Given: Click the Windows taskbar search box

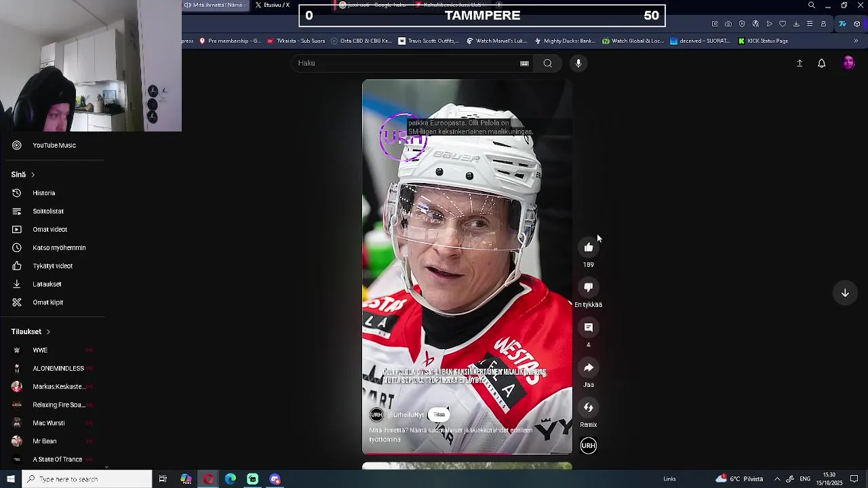Looking at the screenshot, I should [87, 479].
